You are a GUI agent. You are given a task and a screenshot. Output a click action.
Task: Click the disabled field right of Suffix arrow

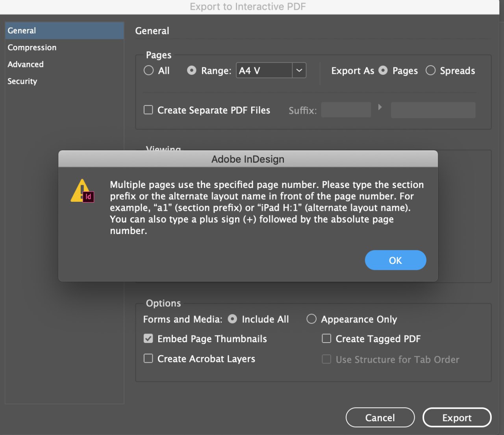(433, 110)
